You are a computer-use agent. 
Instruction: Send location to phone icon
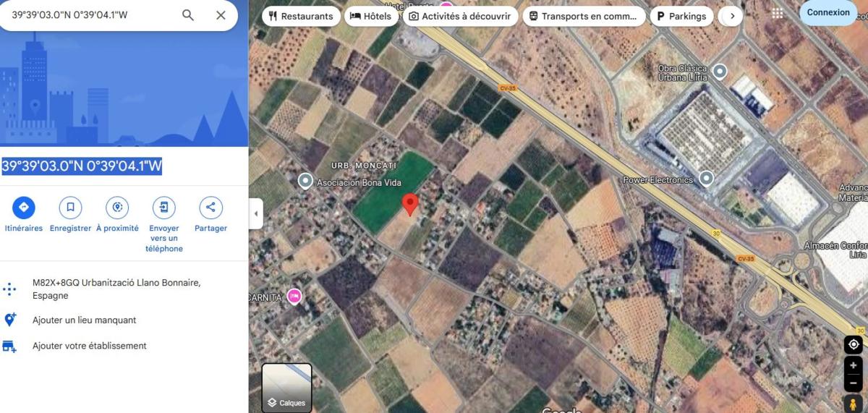tap(164, 208)
